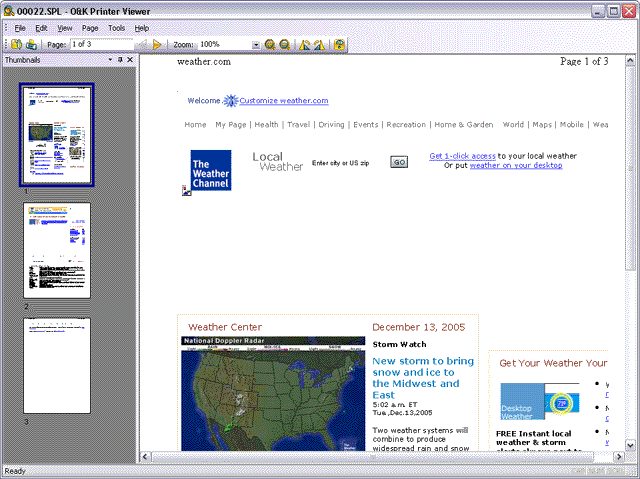
Task: Click the open file toolbar icon
Action: 16,44
